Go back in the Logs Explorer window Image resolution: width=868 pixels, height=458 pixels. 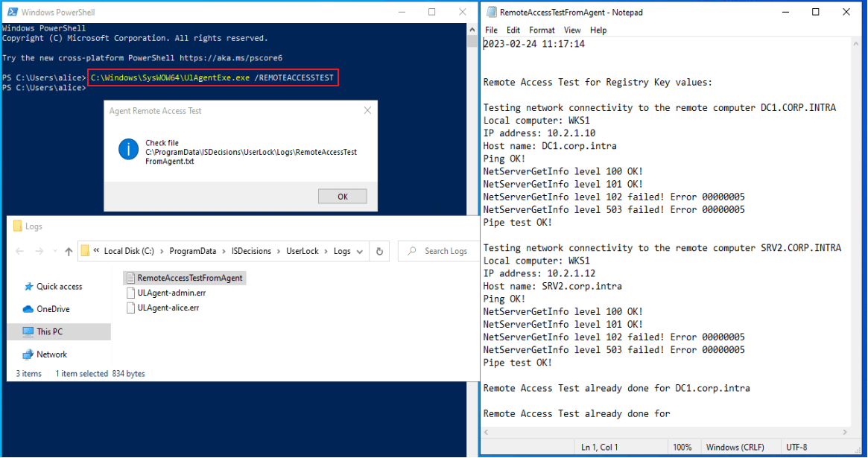pos(20,251)
